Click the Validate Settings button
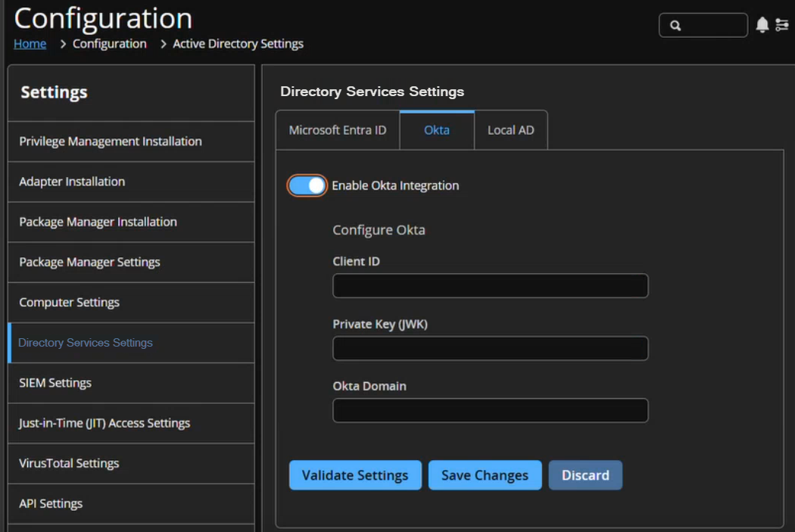Image resolution: width=795 pixels, height=532 pixels. pyautogui.click(x=355, y=475)
